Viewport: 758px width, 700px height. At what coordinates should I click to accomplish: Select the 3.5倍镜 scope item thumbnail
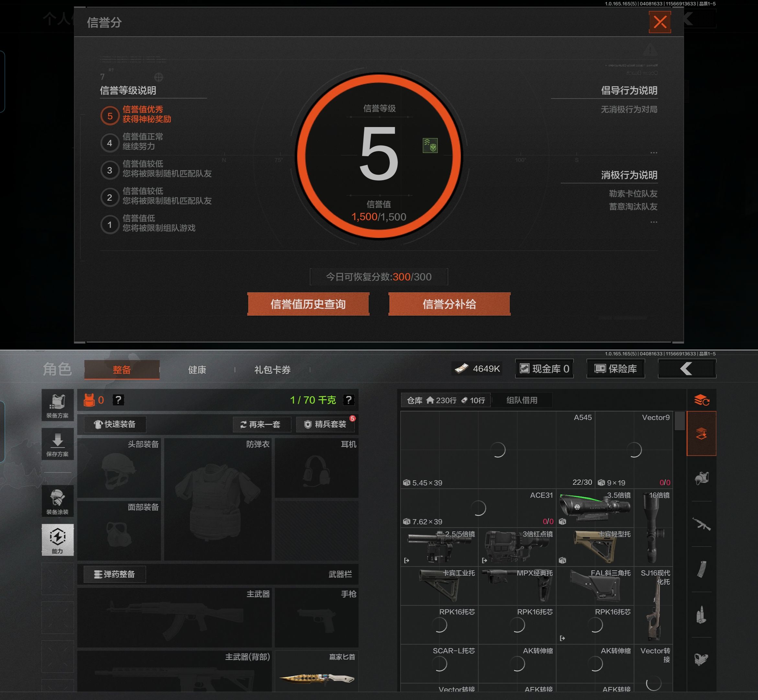click(594, 507)
